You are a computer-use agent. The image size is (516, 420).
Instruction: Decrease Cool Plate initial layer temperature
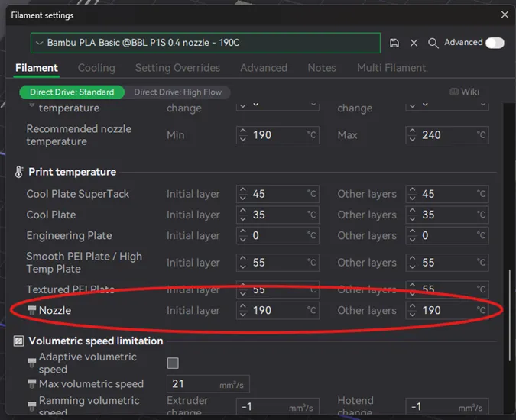coord(243,219)
